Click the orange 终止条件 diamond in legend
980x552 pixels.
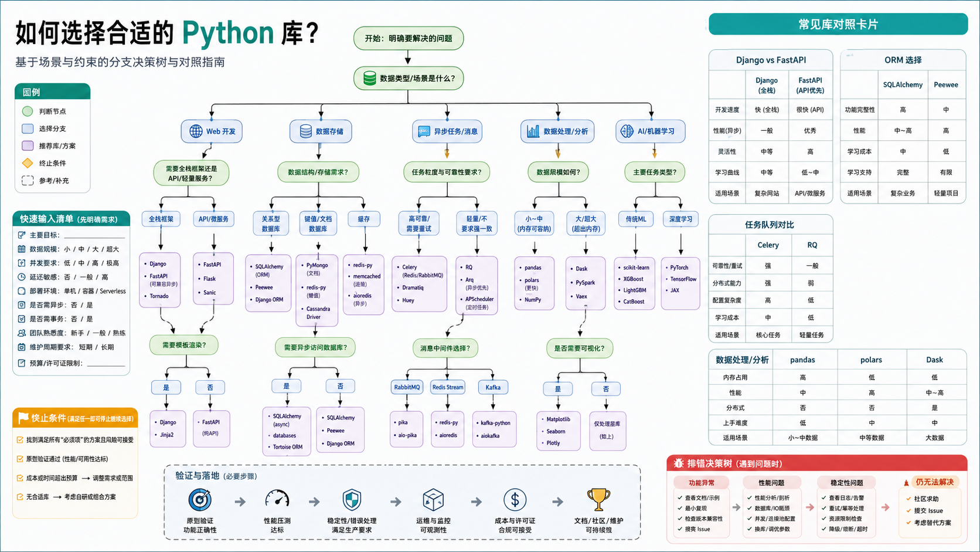point(28,163)
